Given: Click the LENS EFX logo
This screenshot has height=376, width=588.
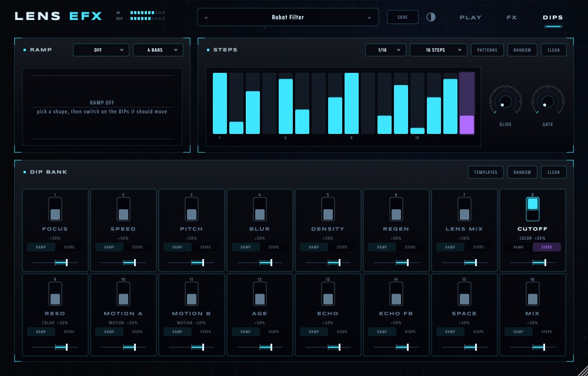Looking at the screenshot, I should pos(58,16).
